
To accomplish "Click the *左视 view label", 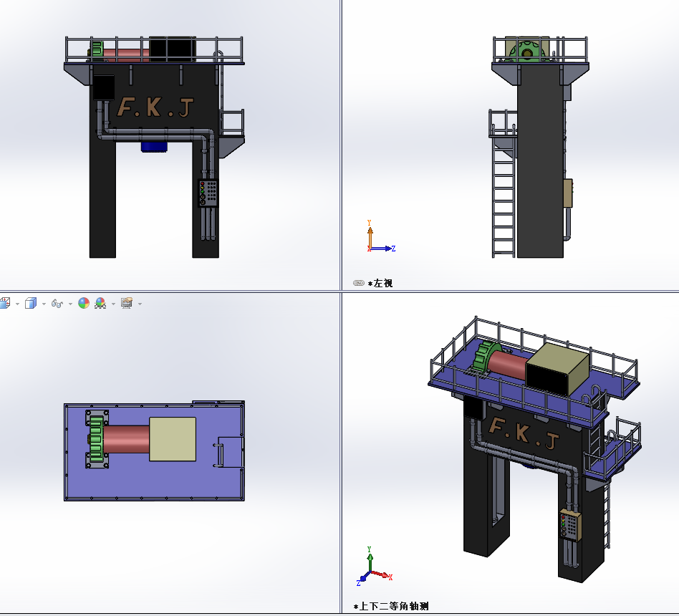I will coord(380,284).
